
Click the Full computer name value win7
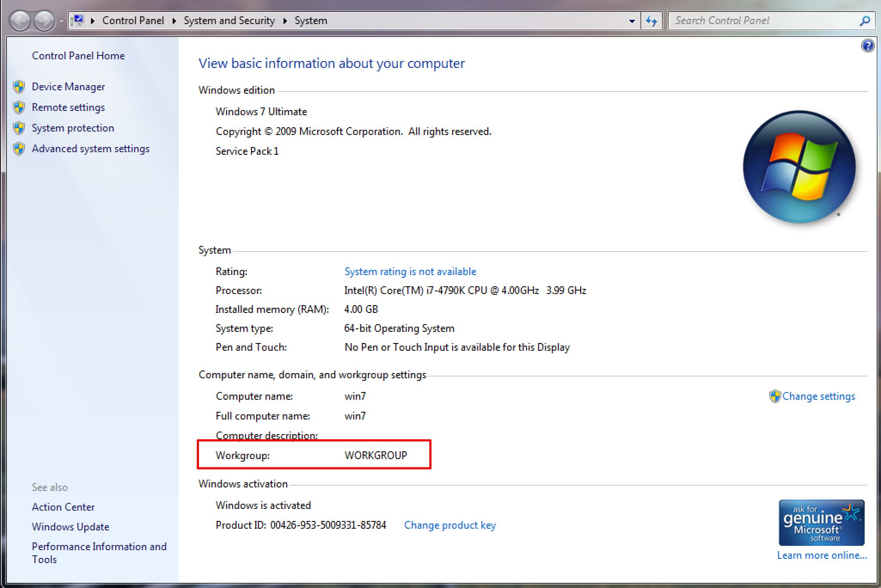pyautogui.click(x=355, y=416)
